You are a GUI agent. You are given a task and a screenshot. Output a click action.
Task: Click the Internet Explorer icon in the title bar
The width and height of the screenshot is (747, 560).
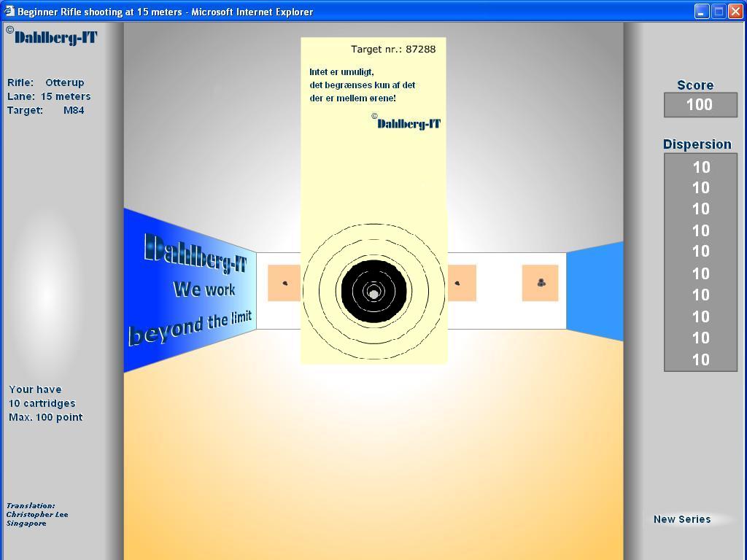tap(9, 12)
